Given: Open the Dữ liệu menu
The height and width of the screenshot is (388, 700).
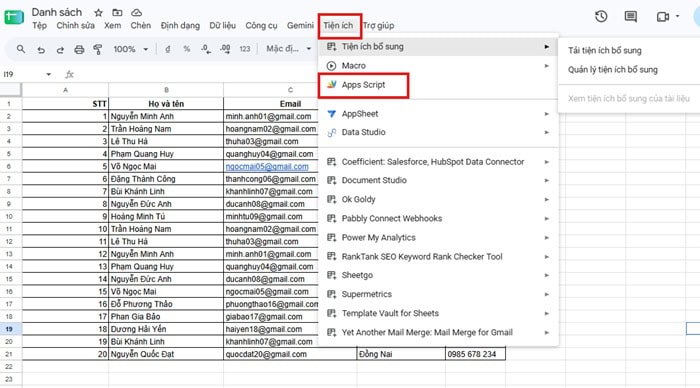Looking at the screenshot, I should coord(222,25).
